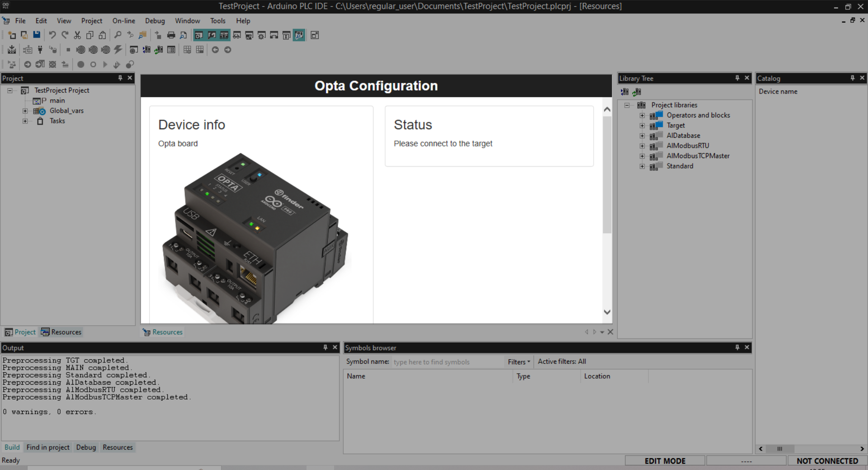Select AIDatabase in Library Tree
This screenshot has height=470, width=868.
pos(683,136)
